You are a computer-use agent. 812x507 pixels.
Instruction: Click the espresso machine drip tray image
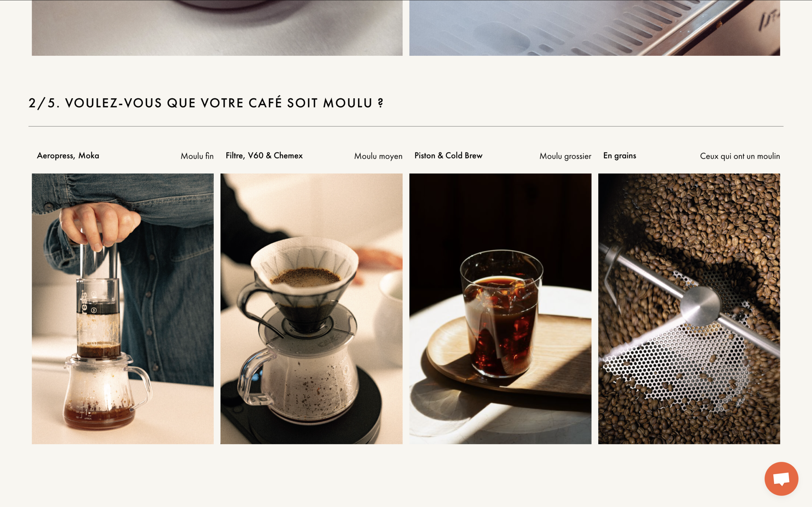595,28
